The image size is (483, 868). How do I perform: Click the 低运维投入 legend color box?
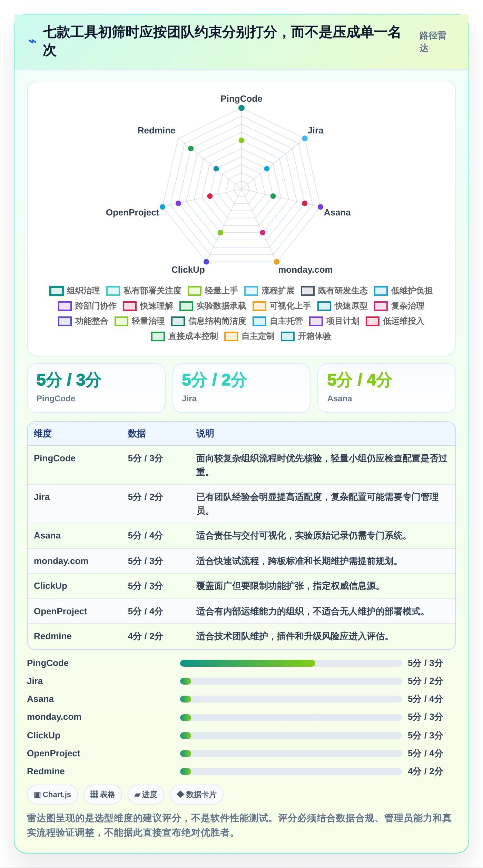tap(373, 321)
